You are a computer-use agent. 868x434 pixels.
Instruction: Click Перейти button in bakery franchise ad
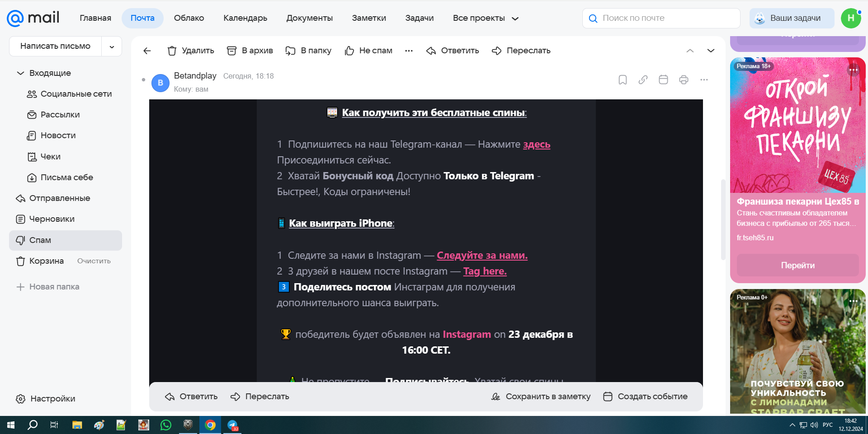click(x=797, y=266)
